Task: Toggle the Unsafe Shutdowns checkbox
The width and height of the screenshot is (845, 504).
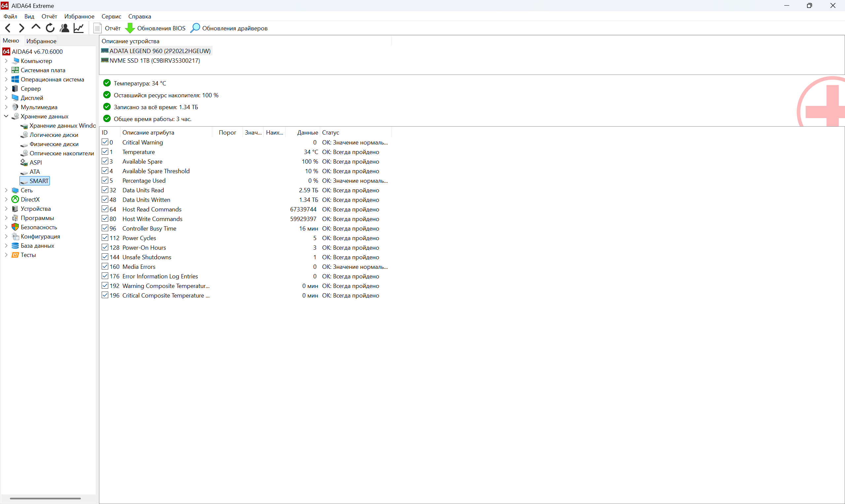Action: point(105,257)
